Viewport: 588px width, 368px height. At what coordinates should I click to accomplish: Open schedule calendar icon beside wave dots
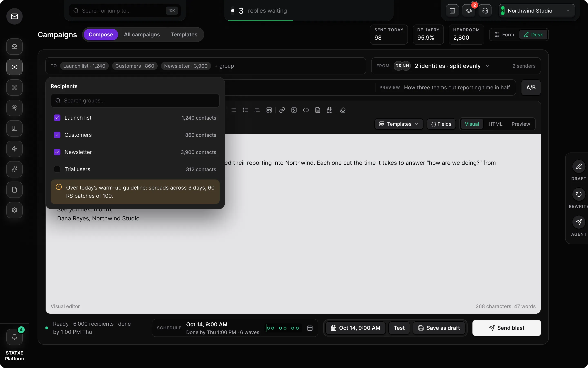pyautogui.click(x=310, y=328)
